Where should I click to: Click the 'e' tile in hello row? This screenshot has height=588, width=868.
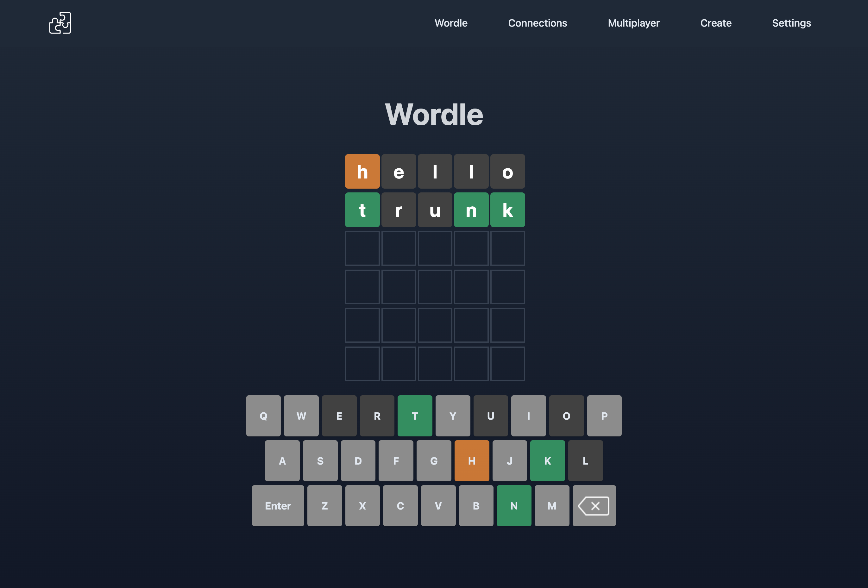pyautogui.click(x=399, y=171)
